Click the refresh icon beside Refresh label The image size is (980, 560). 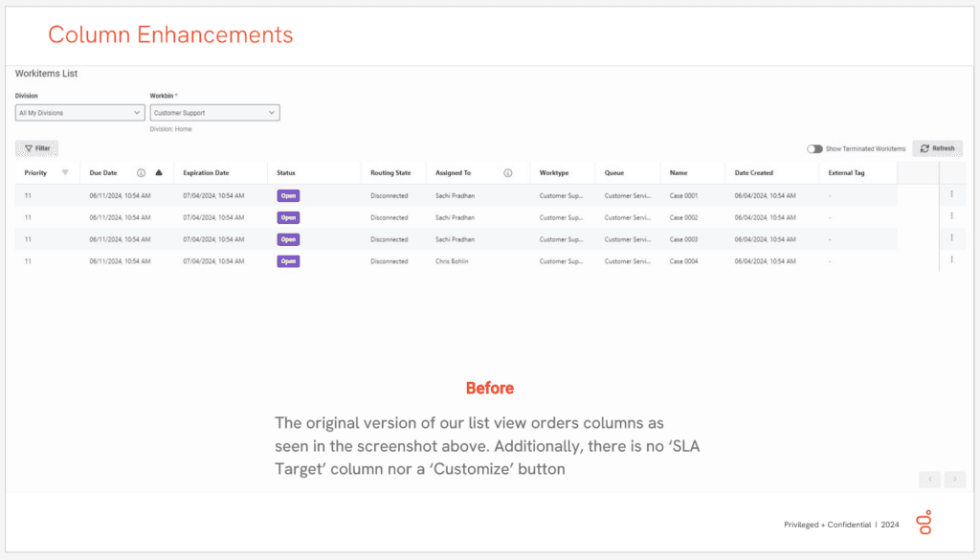click(x=924, y=148)
